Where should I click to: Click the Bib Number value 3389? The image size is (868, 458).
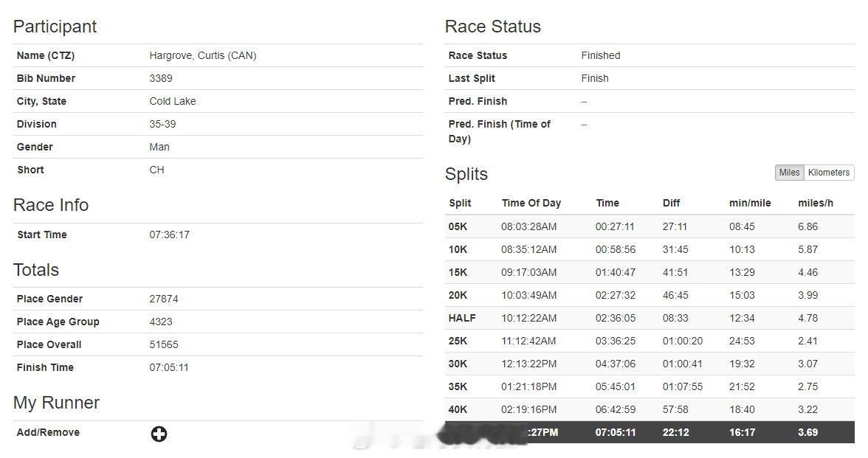pyautogui.click(x=161, y=78)
